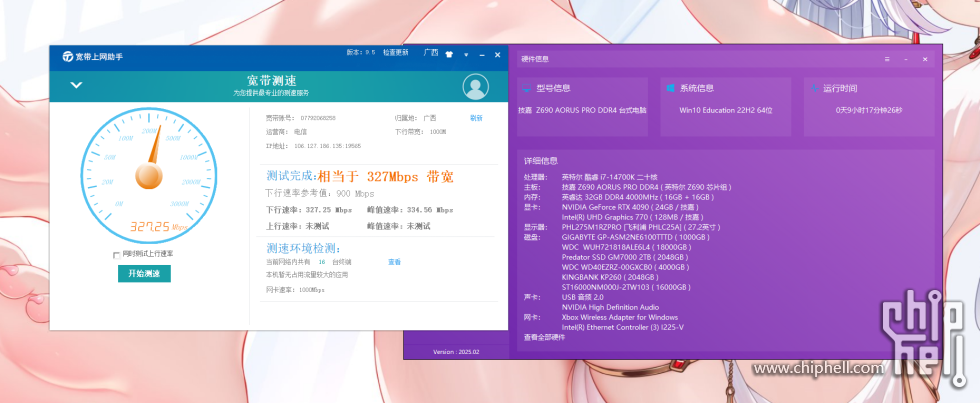Click the 本机暂无占用流量较大的应用 text
Screen dimensions: 980x403
307,275
